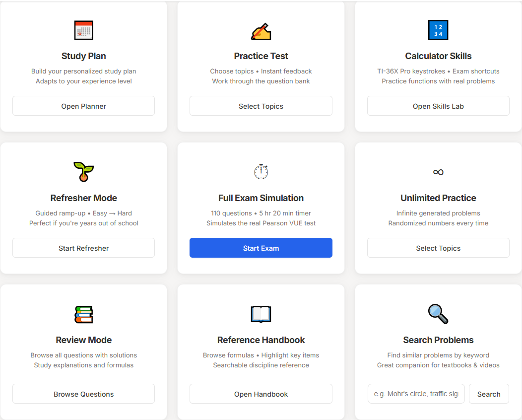Click the Search button for problems
Image resolution: width=522 pixels, height=420 pixels.
489,394
